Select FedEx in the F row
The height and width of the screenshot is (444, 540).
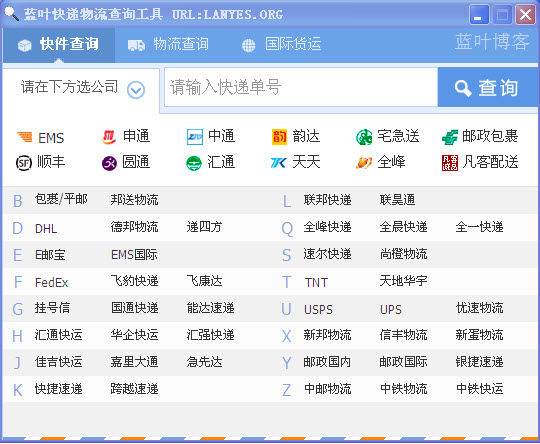(x=52, y=282)
